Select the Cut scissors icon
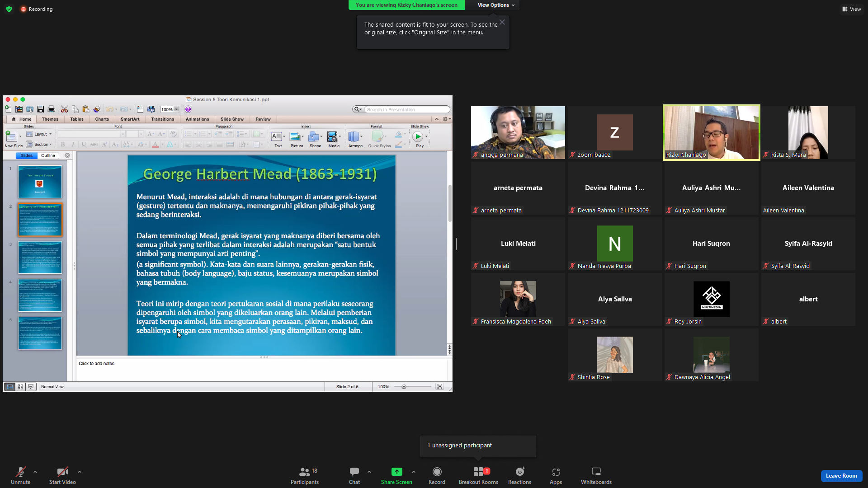Viewport: 868px width, 488px height. 64,109
